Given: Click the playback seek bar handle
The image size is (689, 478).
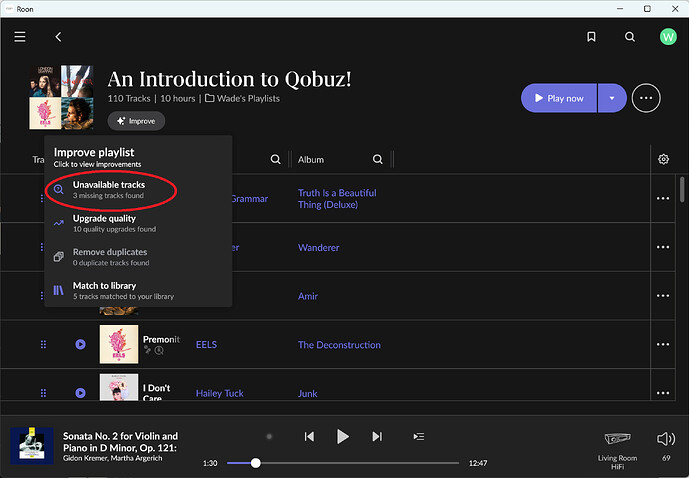Looking at the screenshot, I should click(255, 463).
